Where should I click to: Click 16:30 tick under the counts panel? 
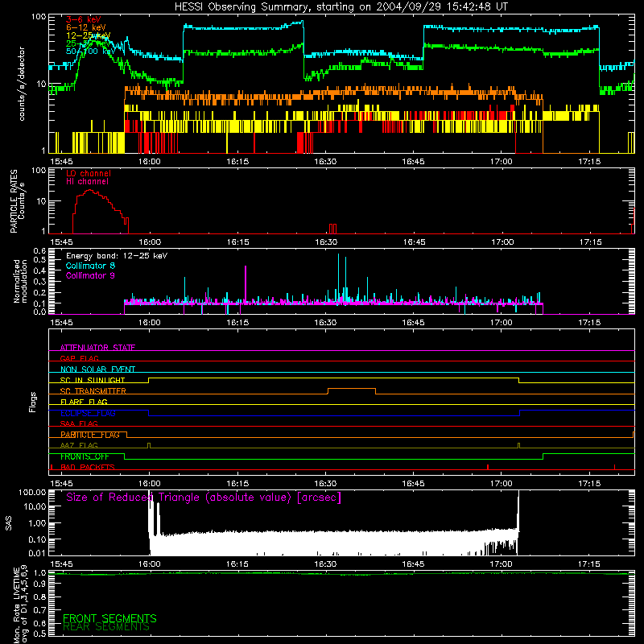pyautogui.click(x=325, y=162)
